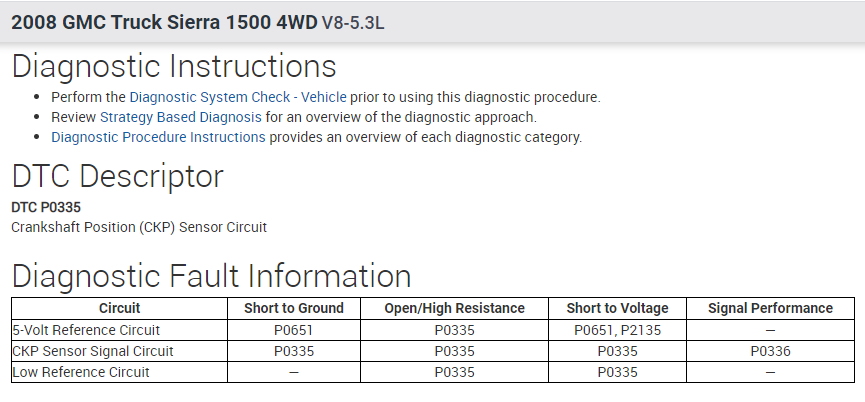Click the Short to Ground column header
The width and height of the screenshot is (865, 402).
tap(293, 308)
